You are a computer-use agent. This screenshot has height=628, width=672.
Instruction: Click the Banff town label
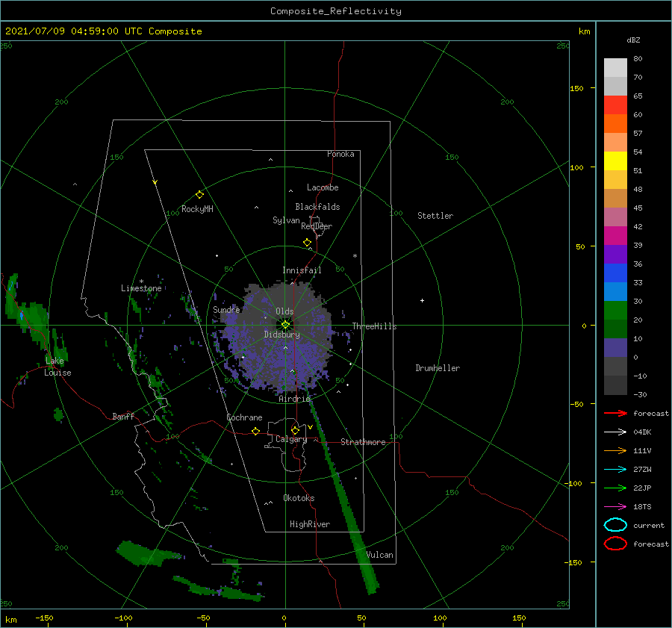coord(123,416)
